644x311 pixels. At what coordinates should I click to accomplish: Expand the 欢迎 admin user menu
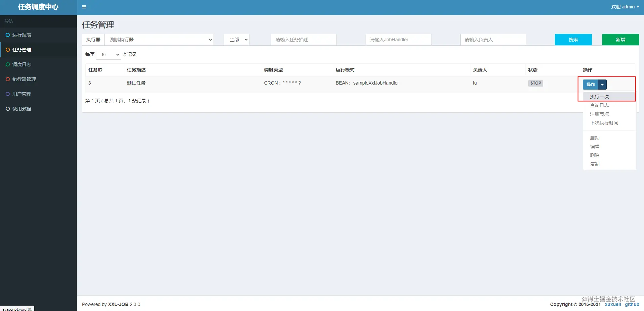[x=625, y=7]
